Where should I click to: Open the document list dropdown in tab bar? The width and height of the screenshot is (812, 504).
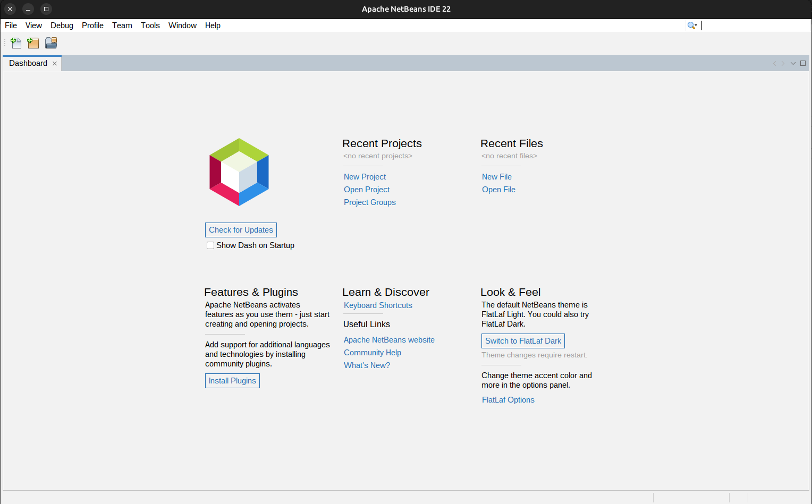793,63
